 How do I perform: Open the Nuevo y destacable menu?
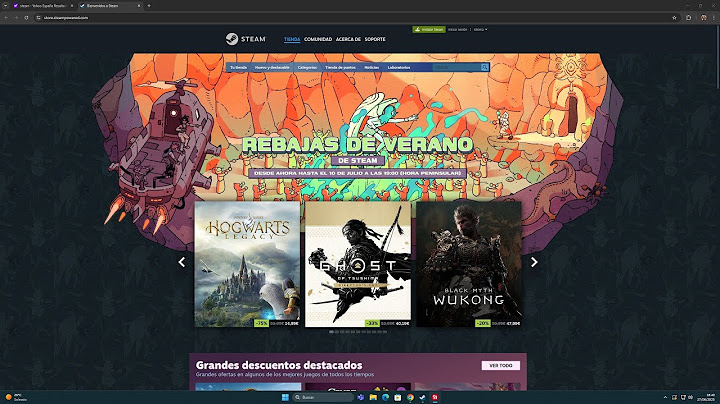(272, 67)
